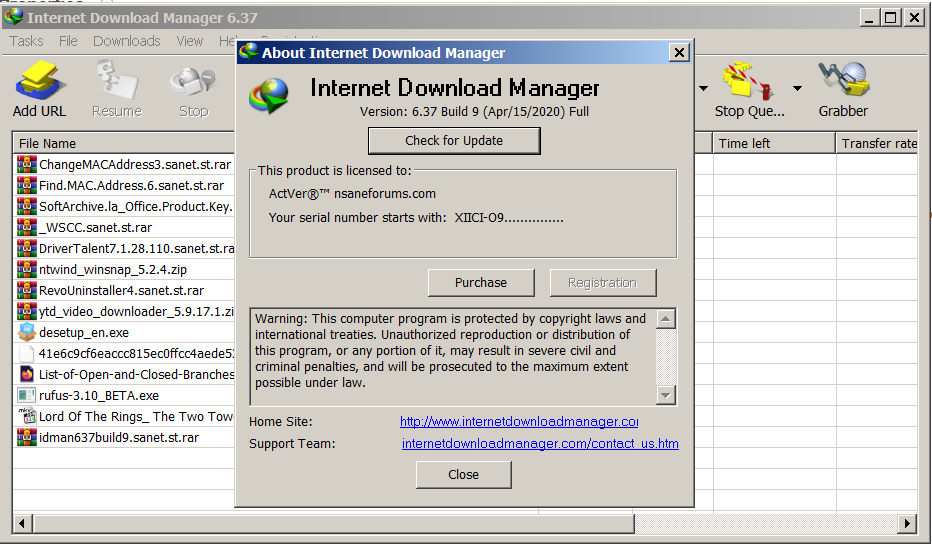Click the video icon beside Lord Of The Rings
This screenshot has height=544, width=932.
point(27,416)
